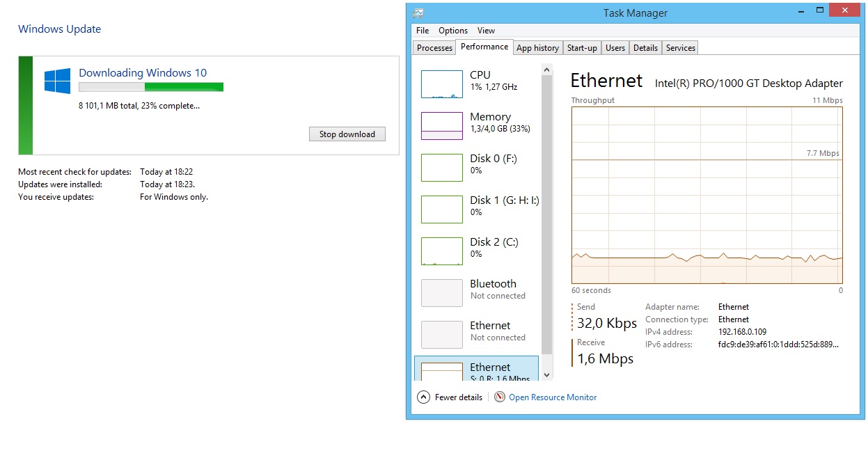Click the sidebar scroll down arrow
Image resolution: width=868 pixels, height=451 pixels.
[546, 375]
